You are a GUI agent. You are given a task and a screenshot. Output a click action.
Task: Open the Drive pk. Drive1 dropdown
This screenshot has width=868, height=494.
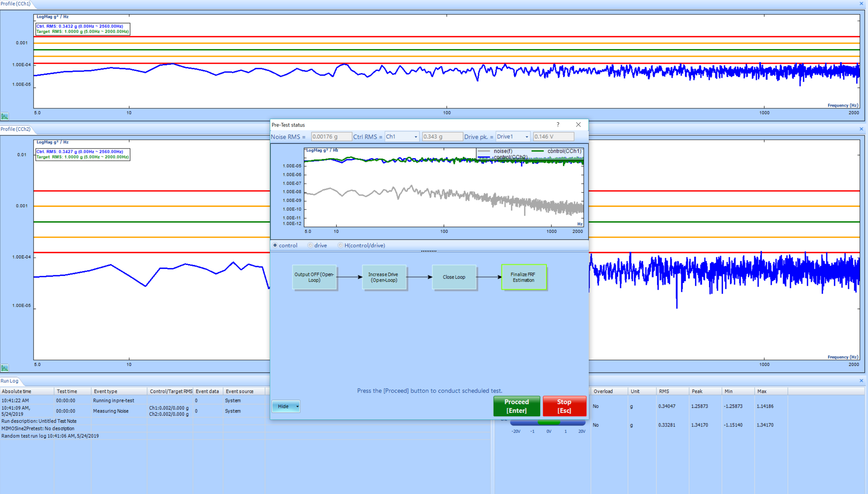pos(513,137)
